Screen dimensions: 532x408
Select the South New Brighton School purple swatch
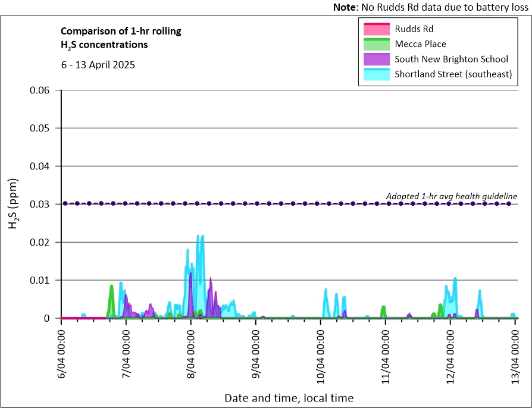pos(375,59)
